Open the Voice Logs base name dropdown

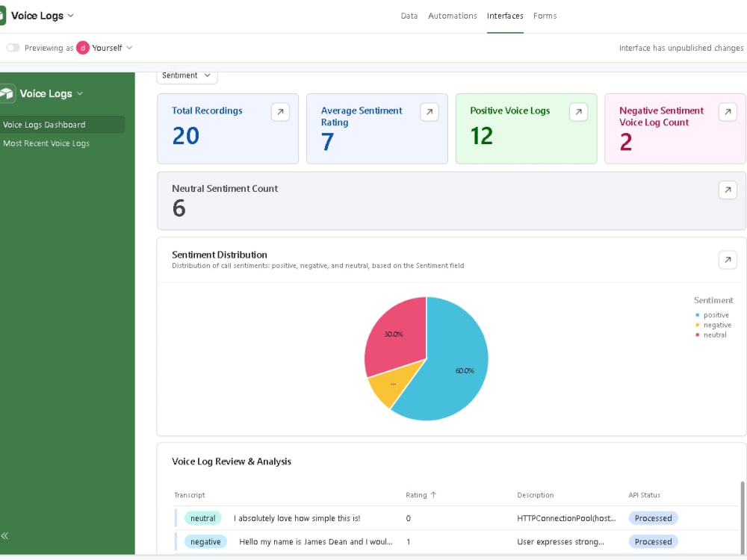coord(43,16)
